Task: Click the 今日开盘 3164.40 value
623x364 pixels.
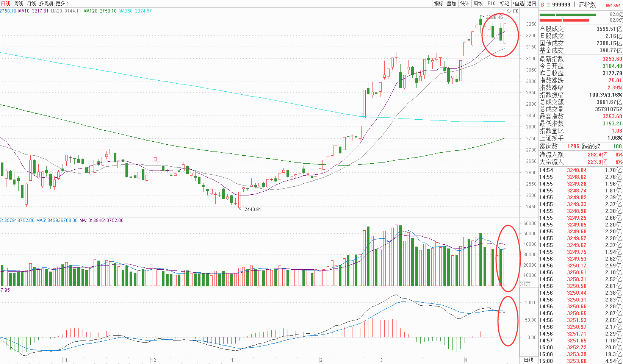Action: pos(612,66)
